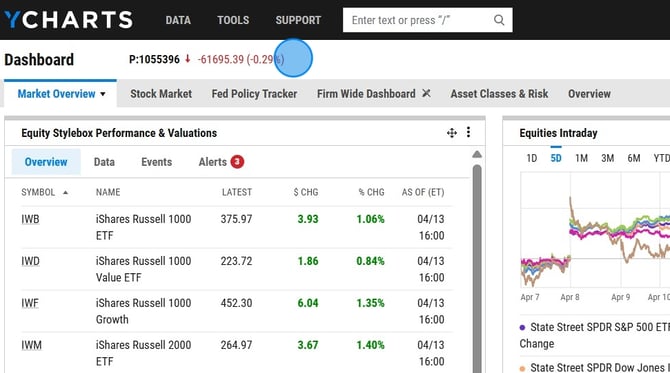Open the IWD symbol link
The height and width of the screenshot is (373, 670).
pyautogui.click(x=30, y=261)
